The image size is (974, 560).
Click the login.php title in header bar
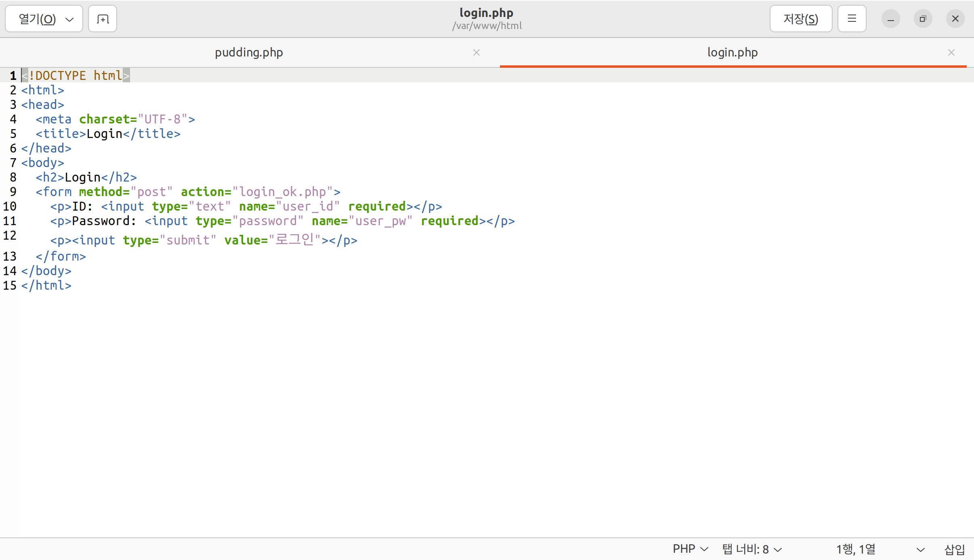(486, 13)
